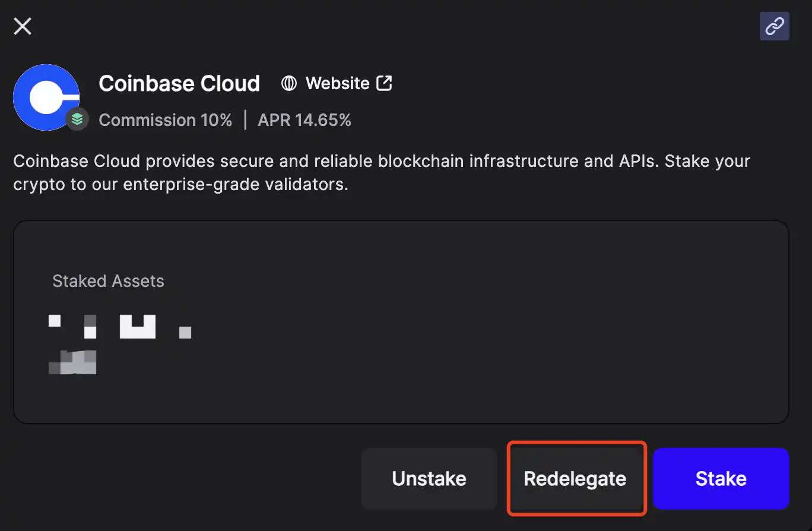Screen dimensions: 812x531
Task: Click the blurred value below the amount
Action: (x=72, y=362)
